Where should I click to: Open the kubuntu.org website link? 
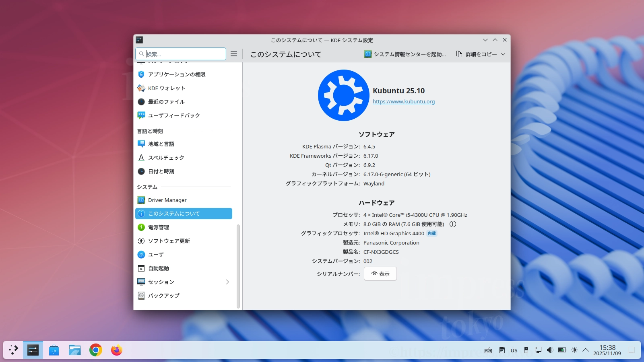404,102
